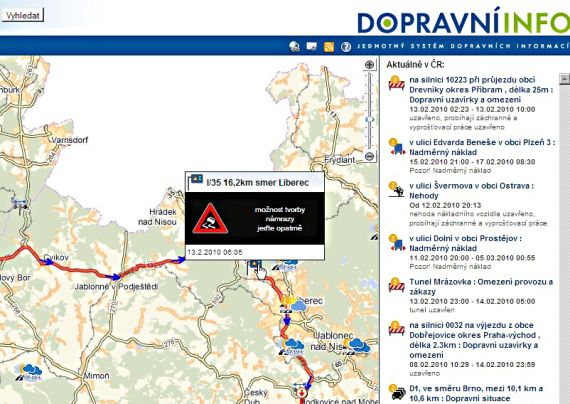Open the Dolní Prostějov oversize load entry
The height and width of the screenshot is (404, 570).
click(x=465, y=243)
